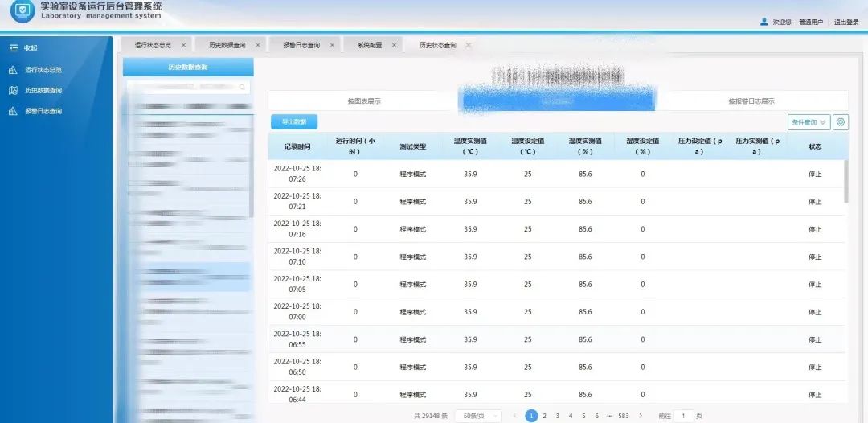Click the 前往 page number input field
The width and height of the screenshot is (868, 423).
[x=683, y=416]
